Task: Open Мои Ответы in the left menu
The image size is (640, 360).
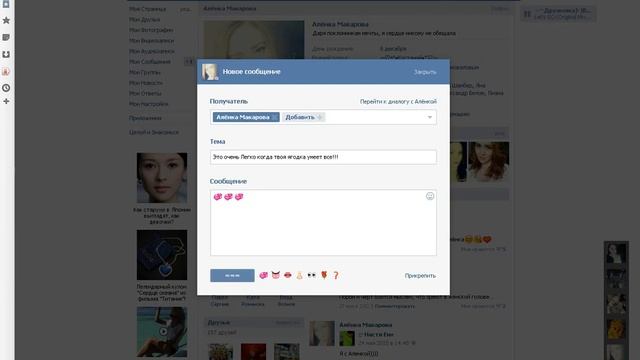Action: click(x=145, y=93)
